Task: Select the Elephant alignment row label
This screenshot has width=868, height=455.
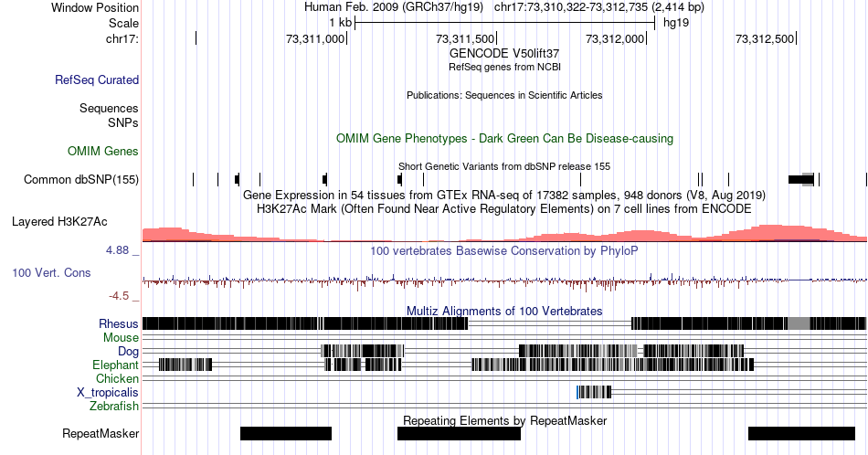Action: click(115, 365)
